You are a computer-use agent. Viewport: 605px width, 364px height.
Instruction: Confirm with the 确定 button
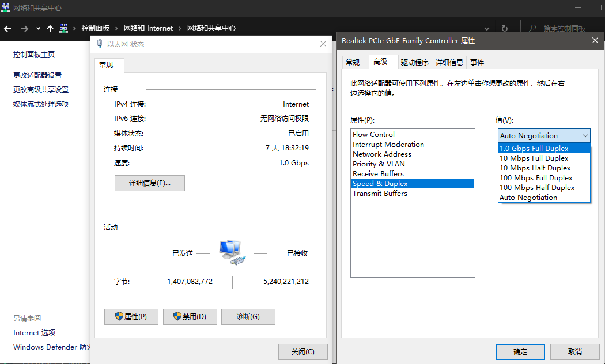pos(520,352)
